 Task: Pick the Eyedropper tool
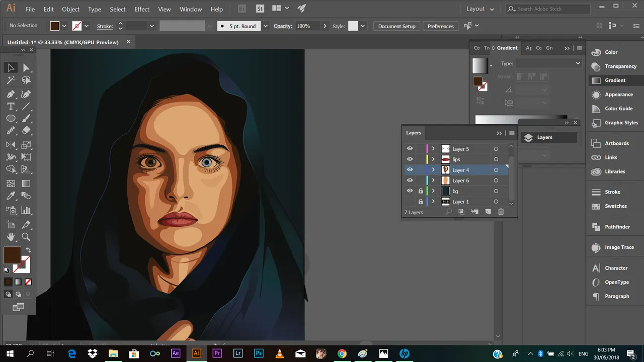coord(11,196)
